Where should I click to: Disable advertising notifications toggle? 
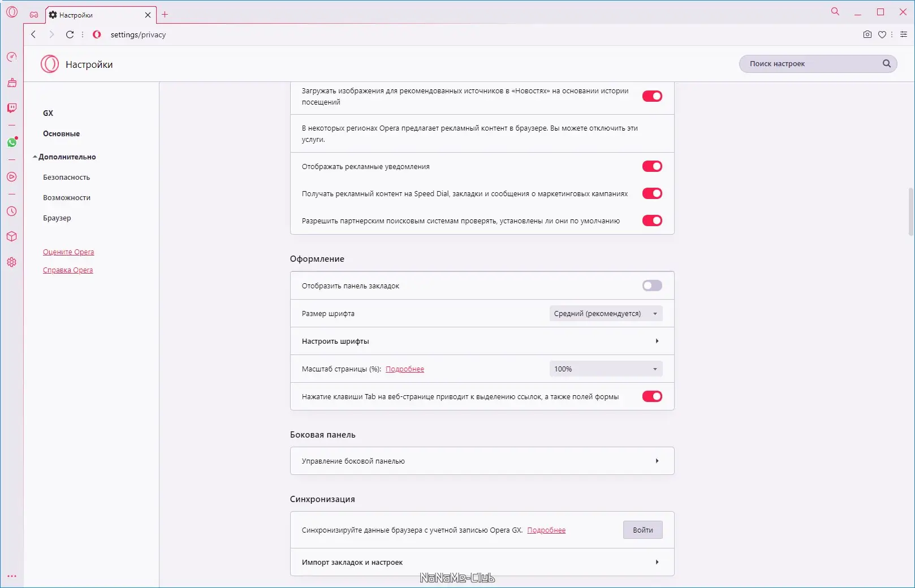(x=651, y=166)
